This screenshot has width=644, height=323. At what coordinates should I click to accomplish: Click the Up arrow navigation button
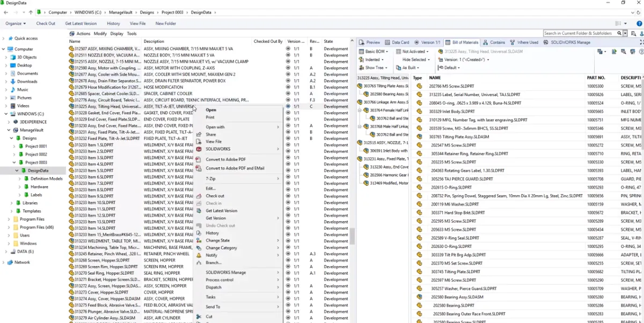click(x=31, y=12)
